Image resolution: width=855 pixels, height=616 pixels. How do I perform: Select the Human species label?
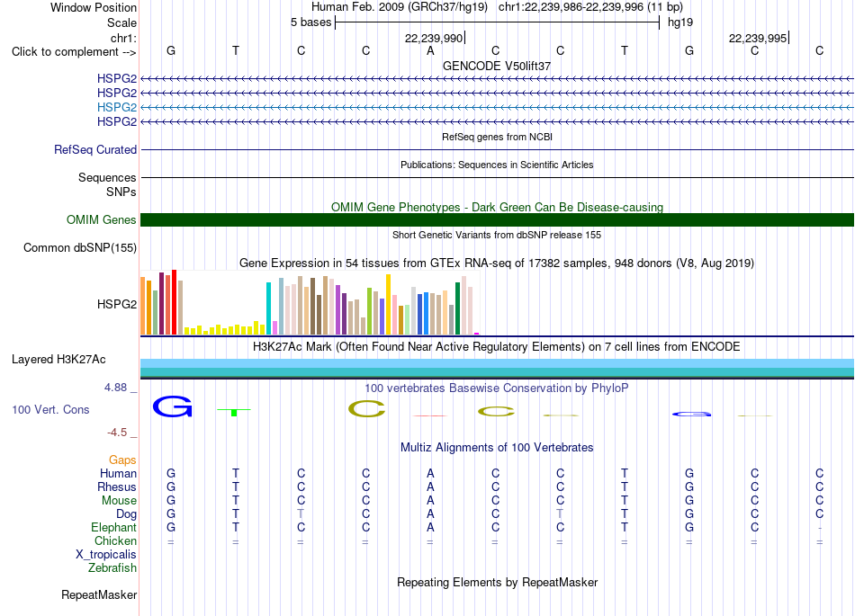click(x=118, y=473)
